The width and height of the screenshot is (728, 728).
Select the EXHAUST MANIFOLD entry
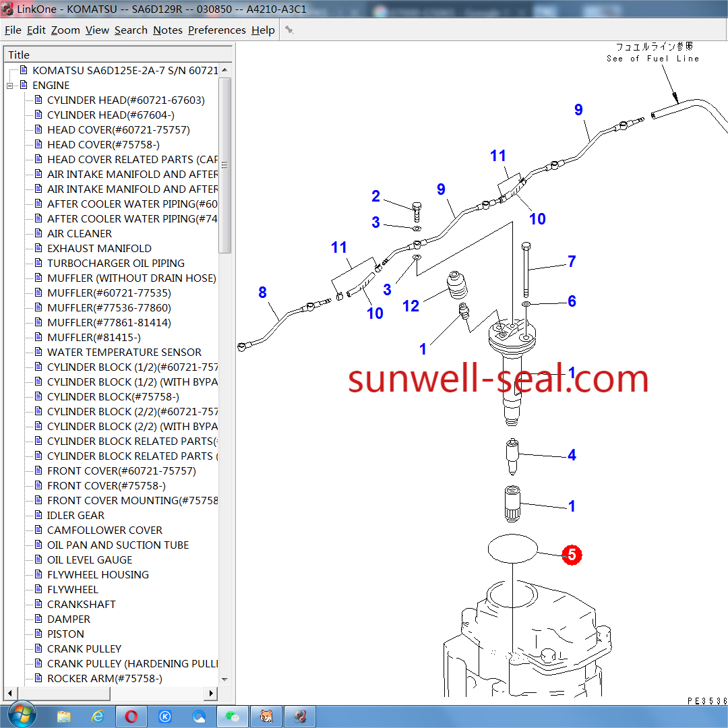point(99,249)
